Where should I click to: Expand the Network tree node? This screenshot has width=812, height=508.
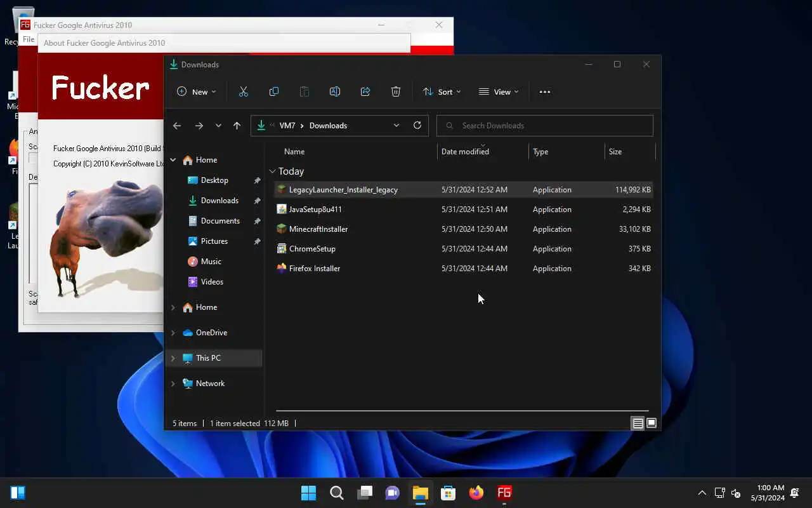point(173,384)
